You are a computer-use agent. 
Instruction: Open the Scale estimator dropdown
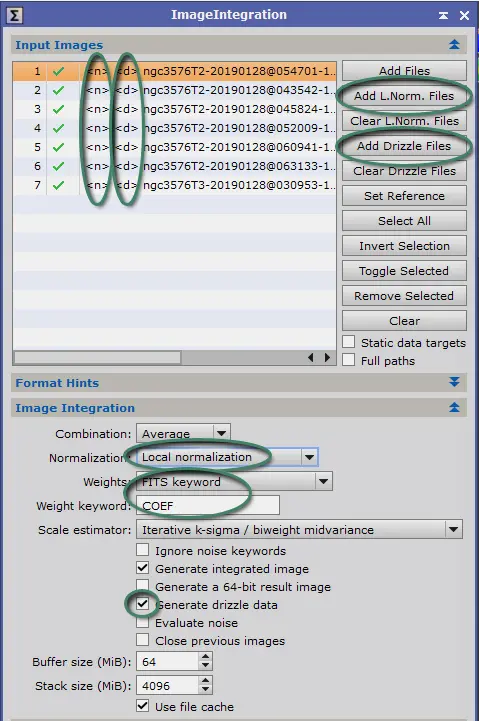pos(299,530)
